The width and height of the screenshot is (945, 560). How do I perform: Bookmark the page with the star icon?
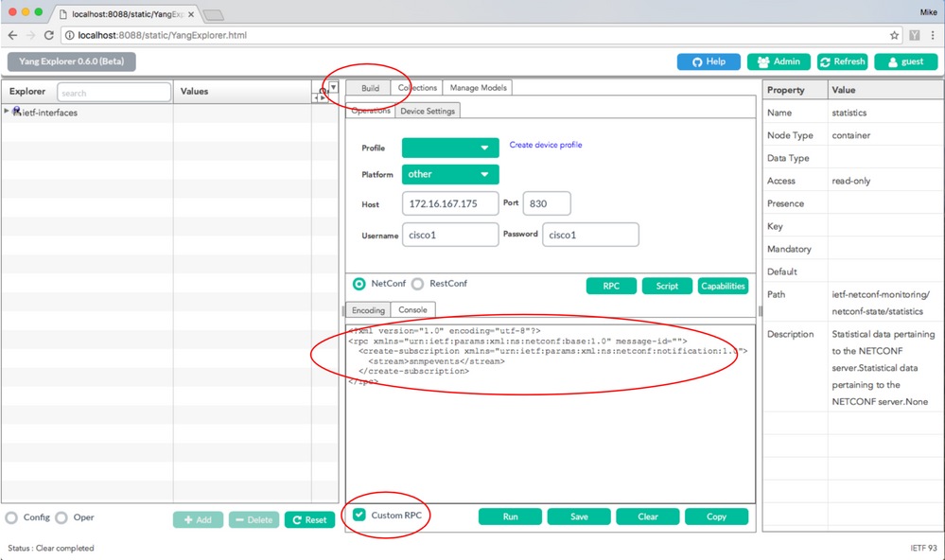[894, 35]
